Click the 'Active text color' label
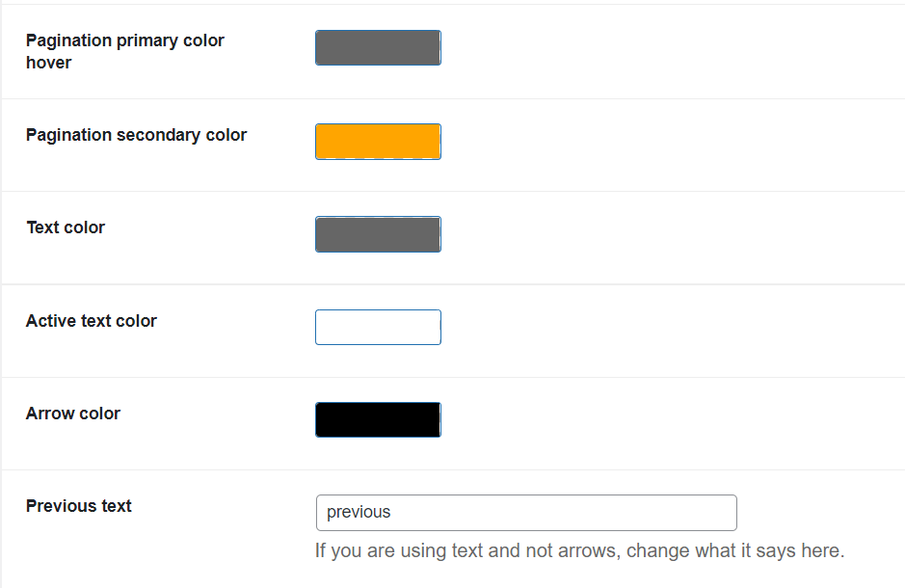The image size is (905, 588). coord(92,321)
